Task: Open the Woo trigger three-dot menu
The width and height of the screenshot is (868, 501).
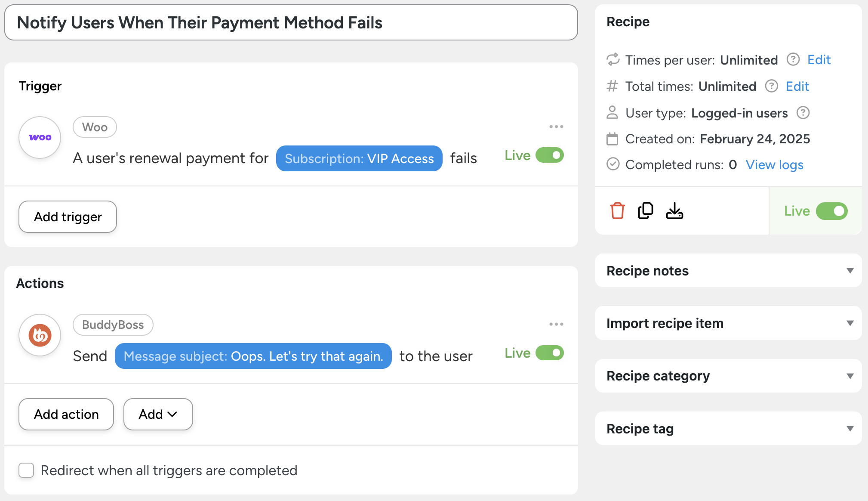Action: pyautogui.click(x=556, y=127)
